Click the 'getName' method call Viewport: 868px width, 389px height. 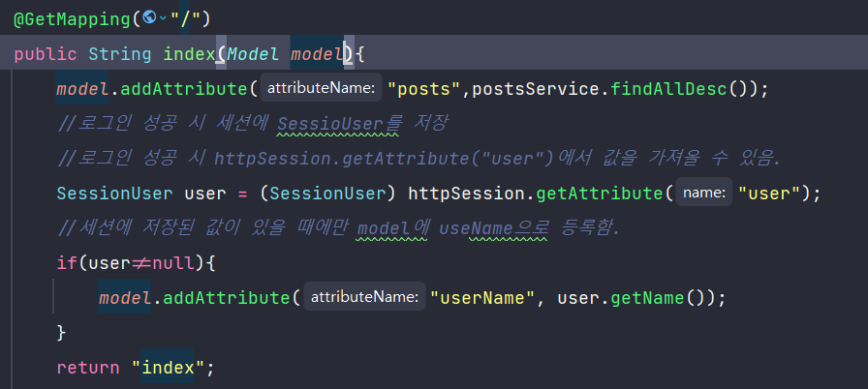[647, 298]
